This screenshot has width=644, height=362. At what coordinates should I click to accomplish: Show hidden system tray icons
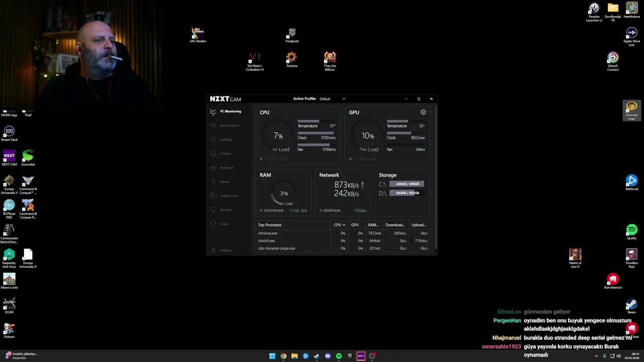pyautogui.click(x=597, y=356)
